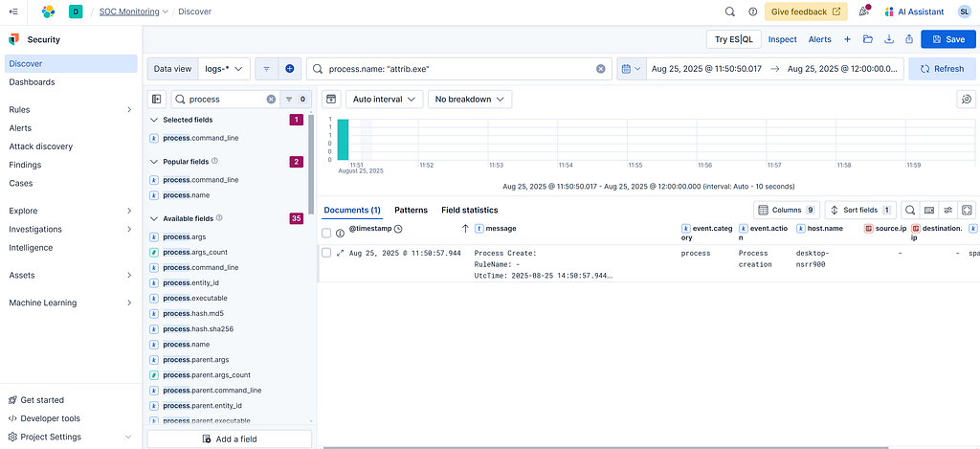Click the edit visualization icon above chart
Viewport: 980px width, 449px height.
click(x=967, y=100)
